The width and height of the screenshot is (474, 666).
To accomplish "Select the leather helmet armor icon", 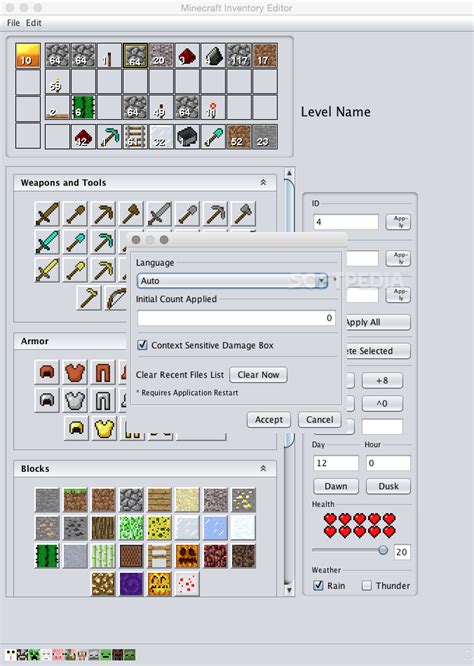I will coord(47,372).
